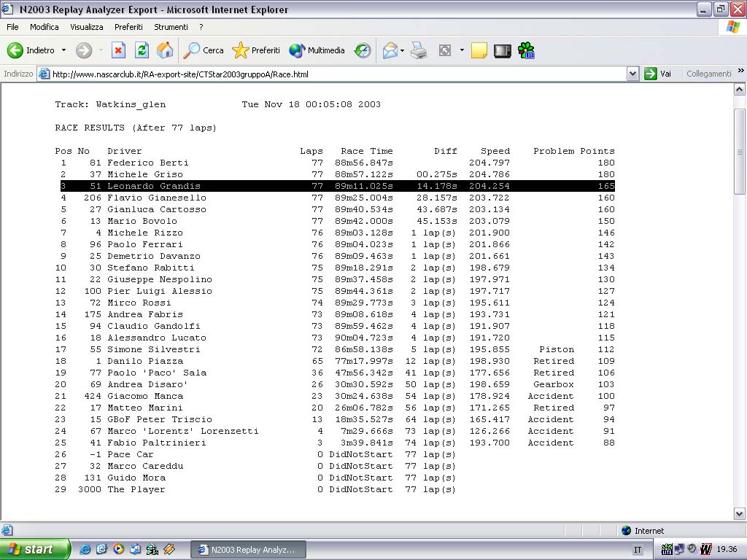
Task: Click the page scrollbar down arrow
Action: (740, 514)
